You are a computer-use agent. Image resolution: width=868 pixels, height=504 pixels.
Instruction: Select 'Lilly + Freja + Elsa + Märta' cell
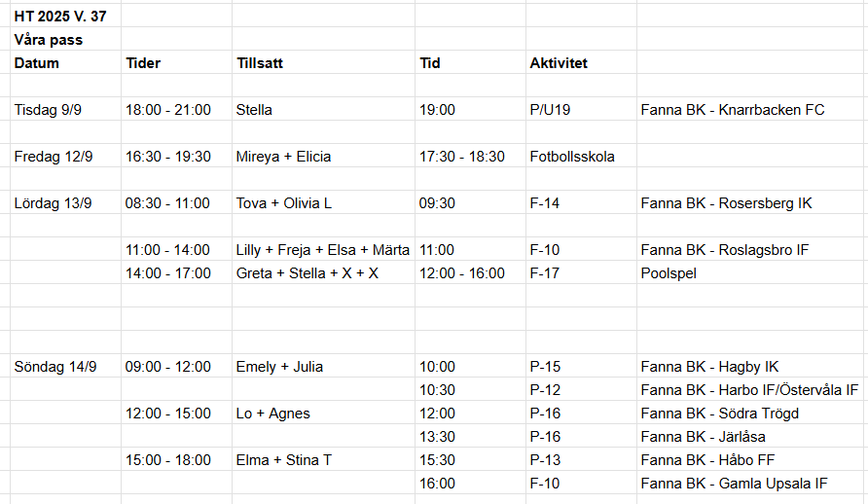point(323,250)
